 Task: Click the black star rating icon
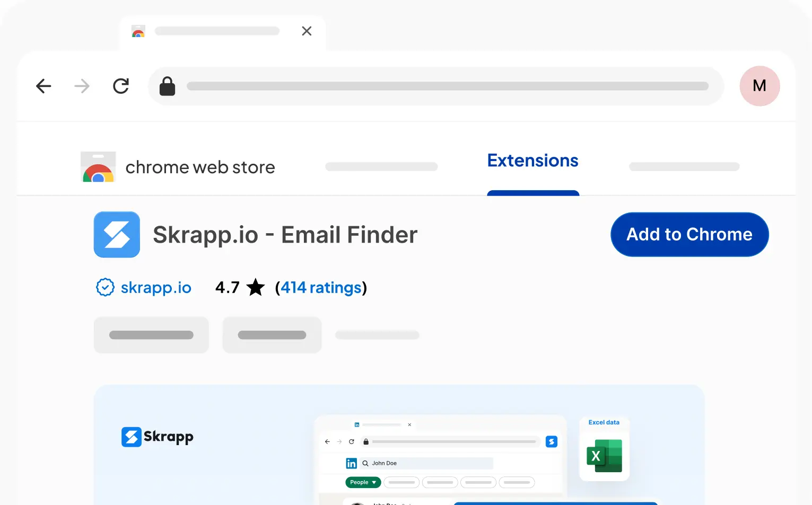coord(255,287)
